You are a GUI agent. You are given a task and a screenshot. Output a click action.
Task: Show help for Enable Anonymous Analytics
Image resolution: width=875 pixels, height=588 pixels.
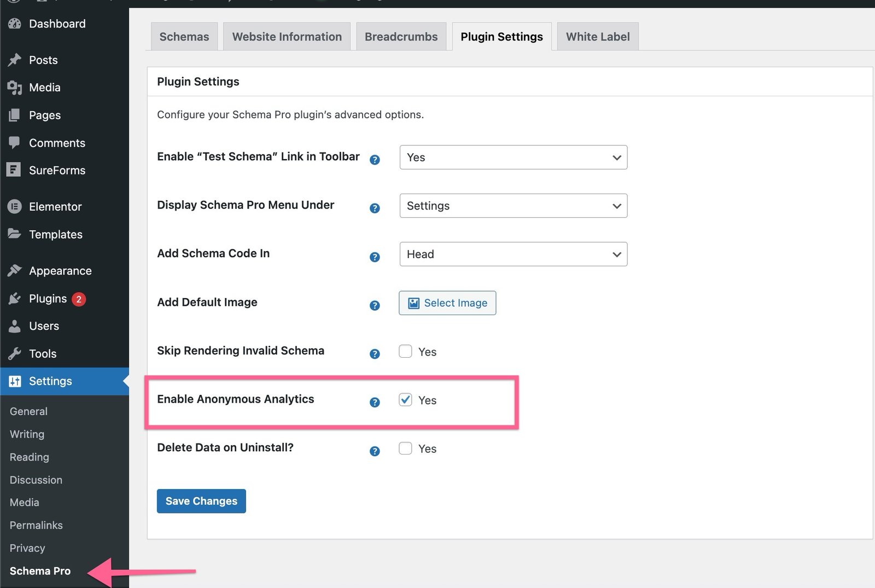pos(375,403)
